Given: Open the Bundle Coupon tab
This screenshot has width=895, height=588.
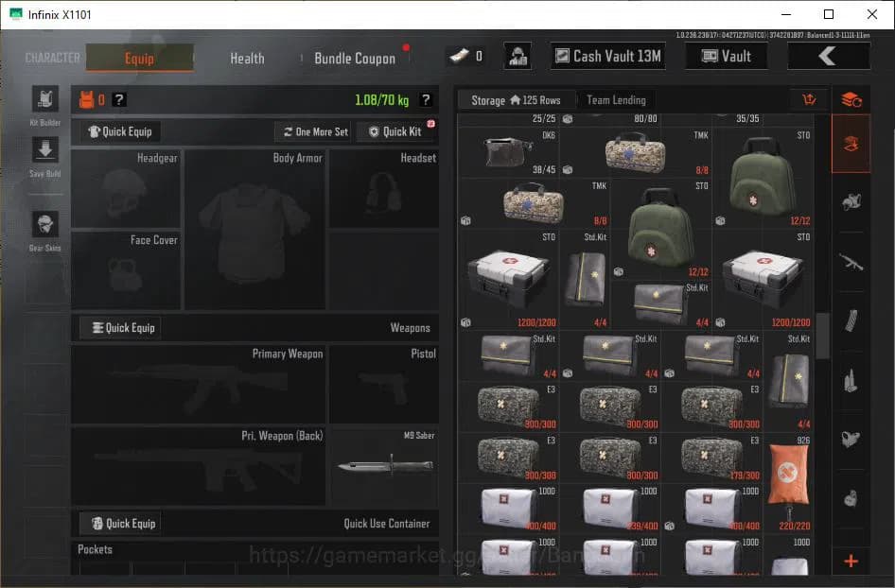Looking at the screenshot, I should point(355,58).
